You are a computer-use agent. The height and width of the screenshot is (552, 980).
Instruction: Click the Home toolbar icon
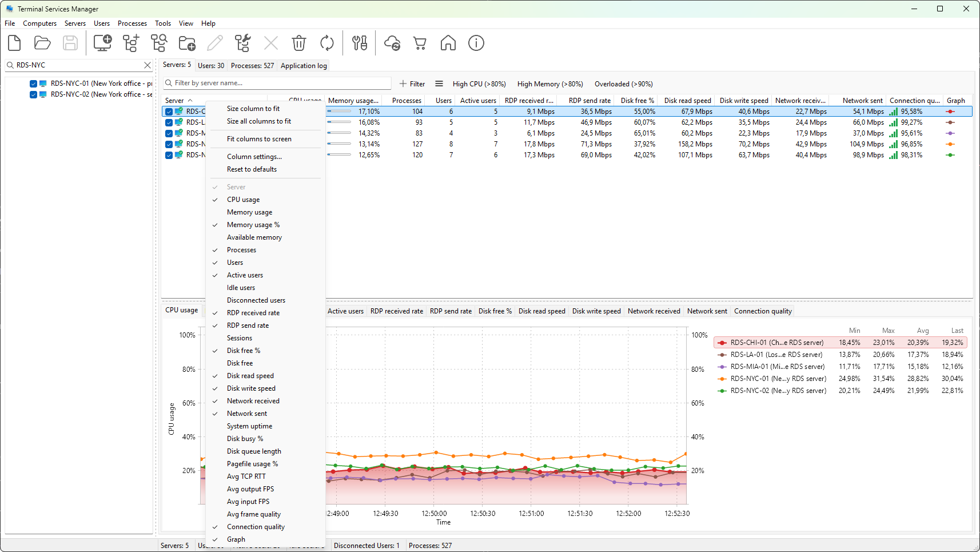[448, 43]
